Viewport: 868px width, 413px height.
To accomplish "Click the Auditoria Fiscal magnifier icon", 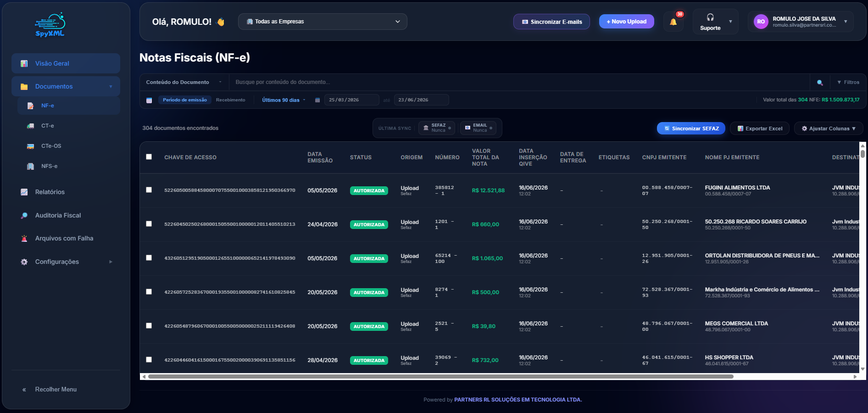I will tap(24, 215).
